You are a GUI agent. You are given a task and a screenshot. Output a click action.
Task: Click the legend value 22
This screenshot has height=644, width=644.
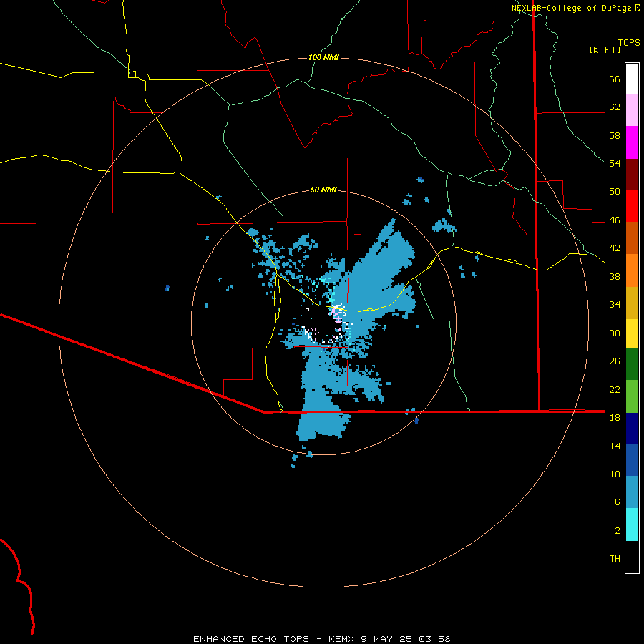tap(615, 389)
